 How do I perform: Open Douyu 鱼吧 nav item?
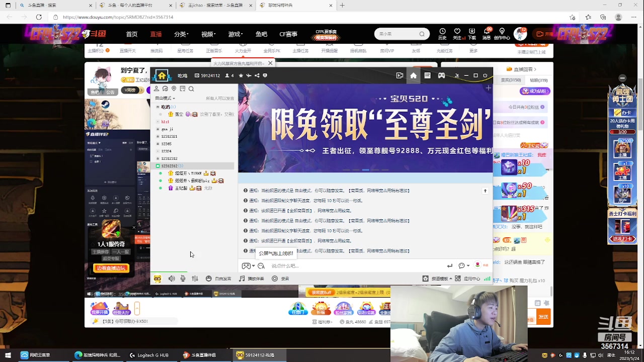261,34
